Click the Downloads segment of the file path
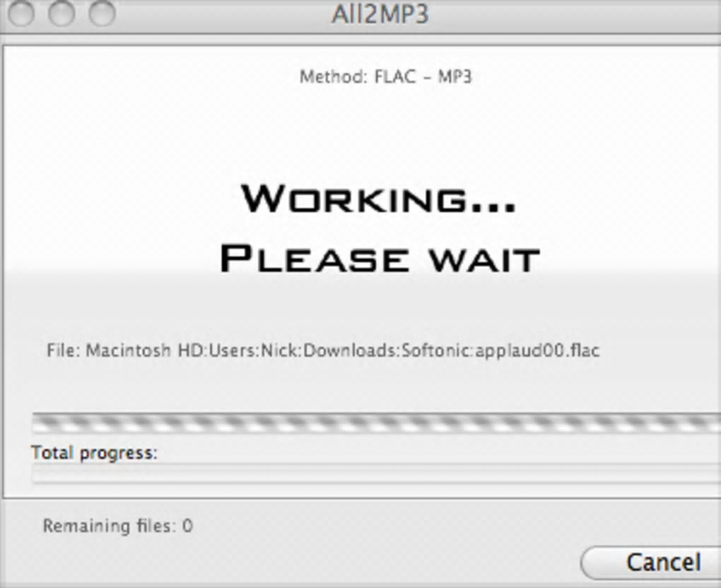721x588 pixels. (350, 351)
